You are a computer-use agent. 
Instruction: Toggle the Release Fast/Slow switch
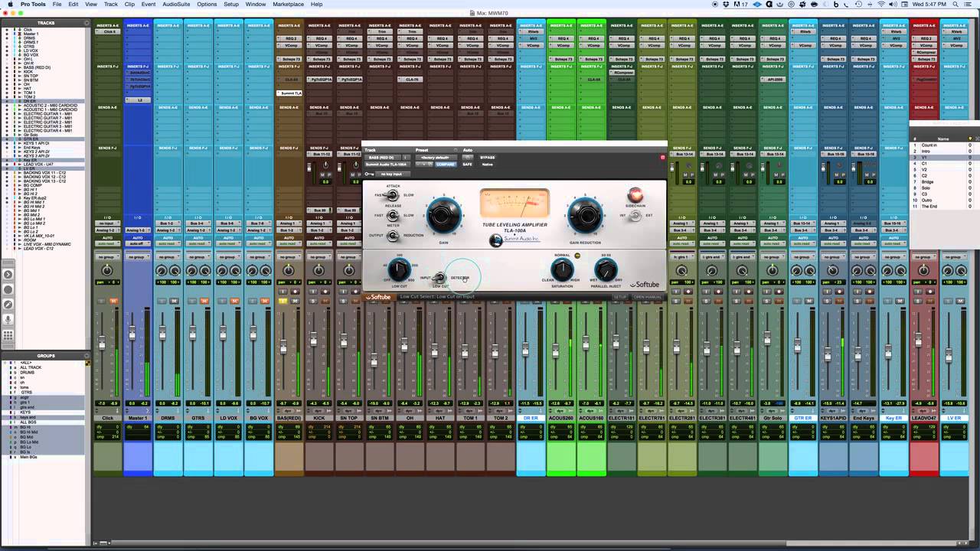pos(392,215)
